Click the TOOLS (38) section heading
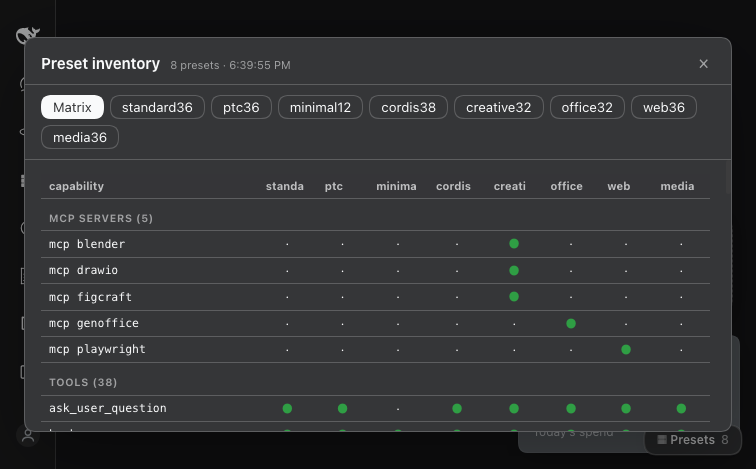The image size is (756, 469). [x=83, y=382]
